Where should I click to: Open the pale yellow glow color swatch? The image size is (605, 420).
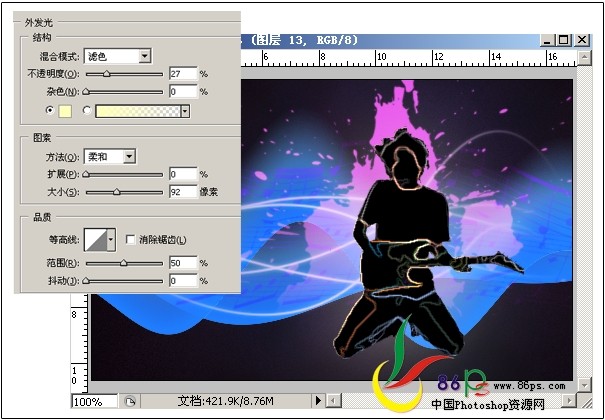[65, 111]
